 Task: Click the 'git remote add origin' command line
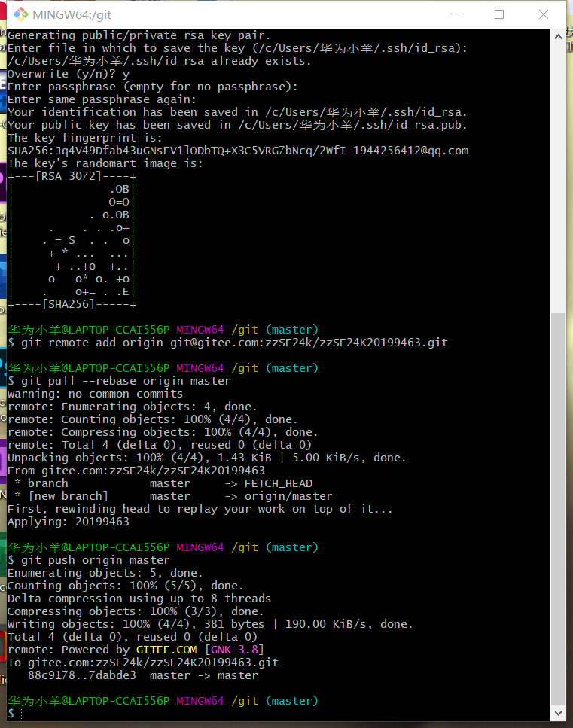pos(228,343)
